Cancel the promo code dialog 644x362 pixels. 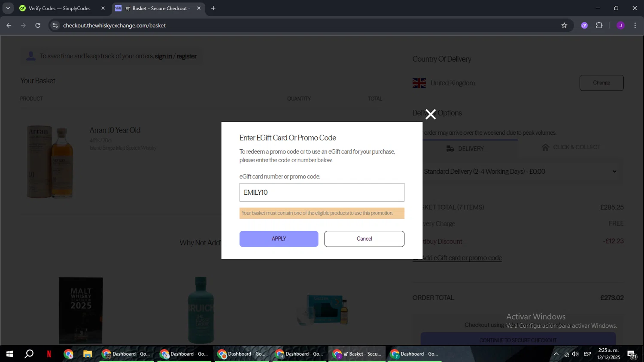coord(364,239)
